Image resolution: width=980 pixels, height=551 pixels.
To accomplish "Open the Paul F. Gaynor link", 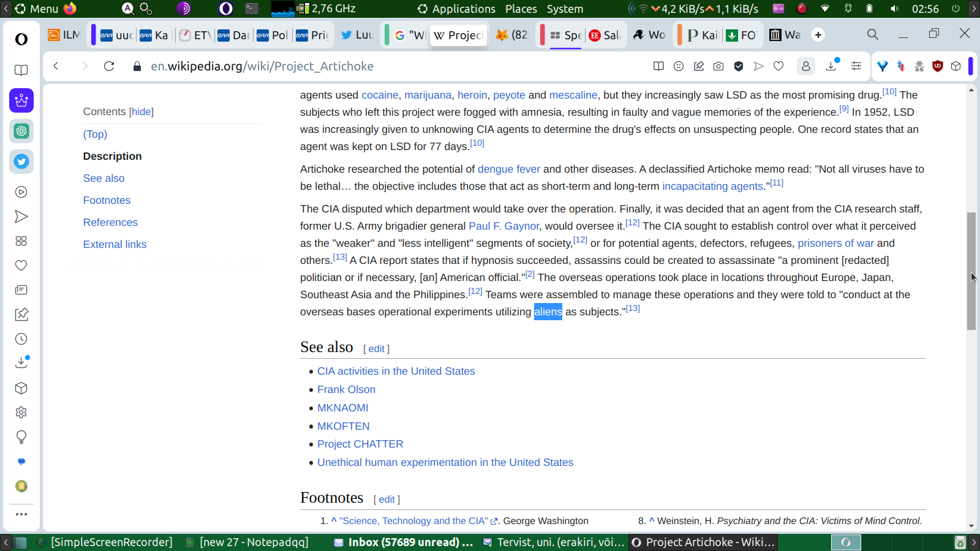I will click(x=504, y=226).
